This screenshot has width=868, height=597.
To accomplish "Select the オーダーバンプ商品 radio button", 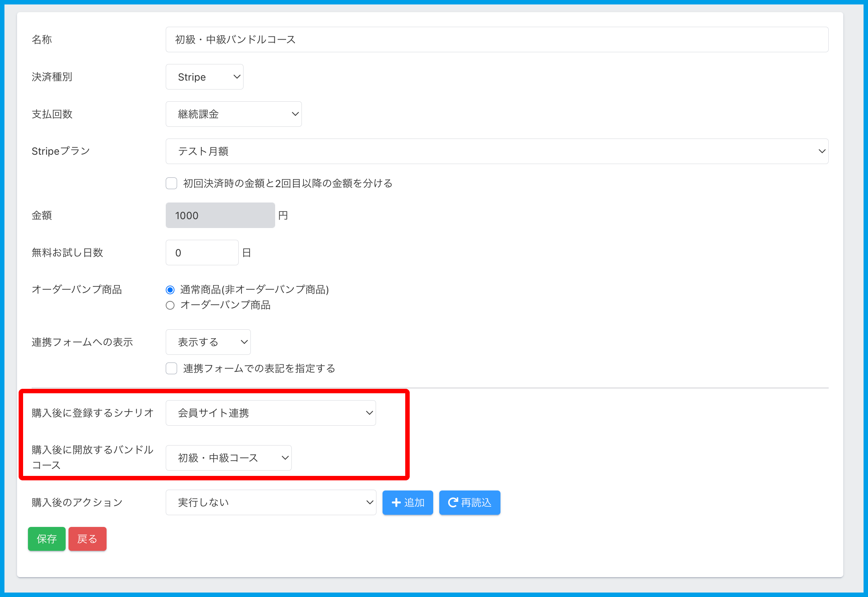I will pos(170,305).
